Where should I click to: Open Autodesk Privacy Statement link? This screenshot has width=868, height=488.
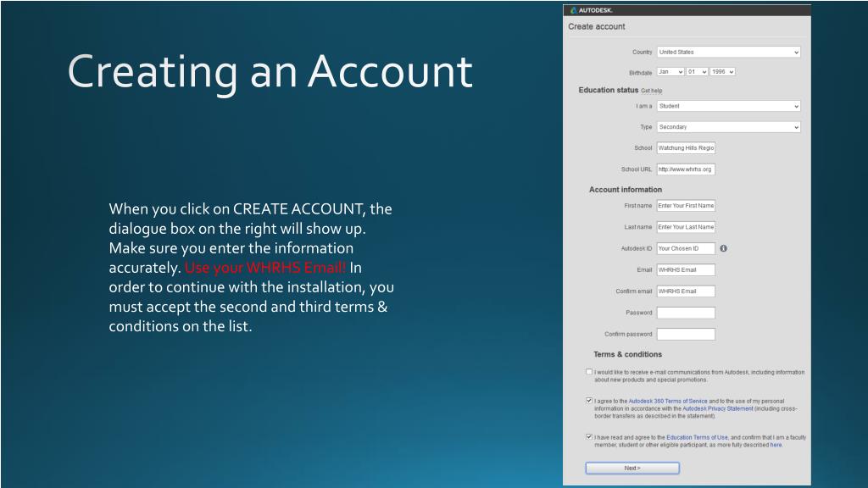[x=717, y=408]
